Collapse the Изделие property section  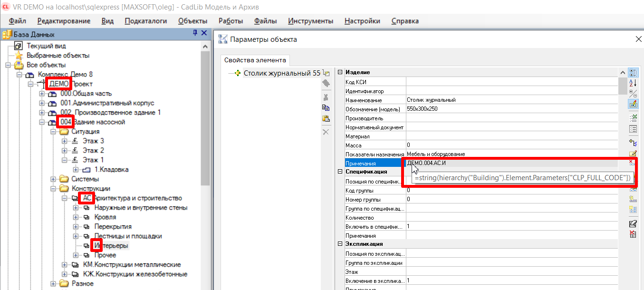[x=340, y=72]
